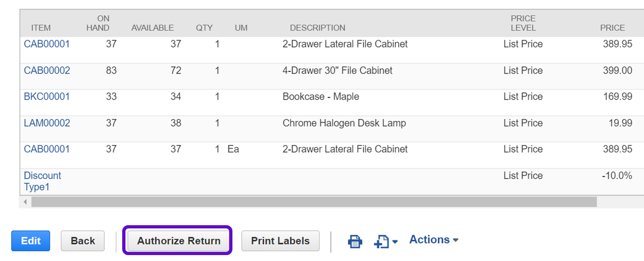Open CAB00001 link in the Ea unit row
The image size is (644, 261).
tap(47, 149)
